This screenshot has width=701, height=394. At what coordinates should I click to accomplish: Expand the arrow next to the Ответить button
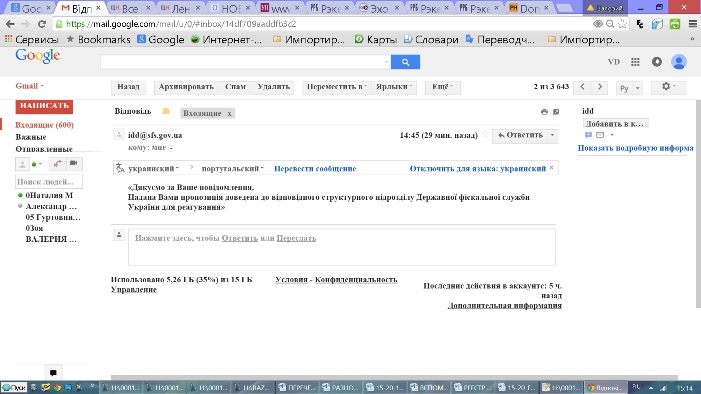tap(553, 135)
